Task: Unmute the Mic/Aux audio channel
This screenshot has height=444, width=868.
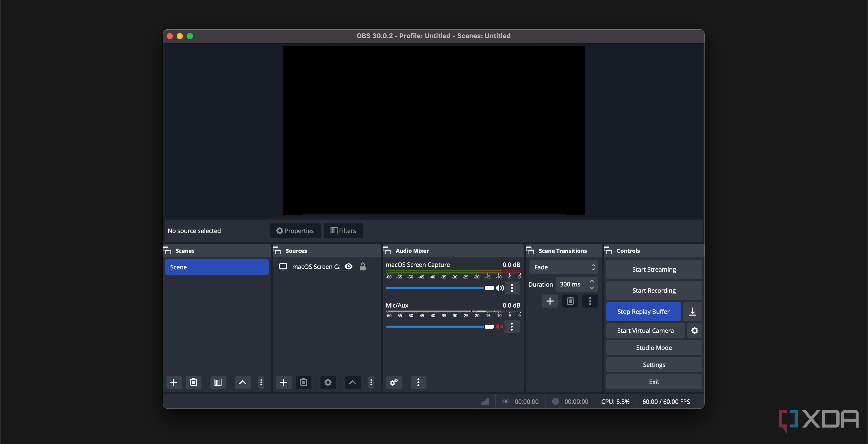Action: coord(499,327)
